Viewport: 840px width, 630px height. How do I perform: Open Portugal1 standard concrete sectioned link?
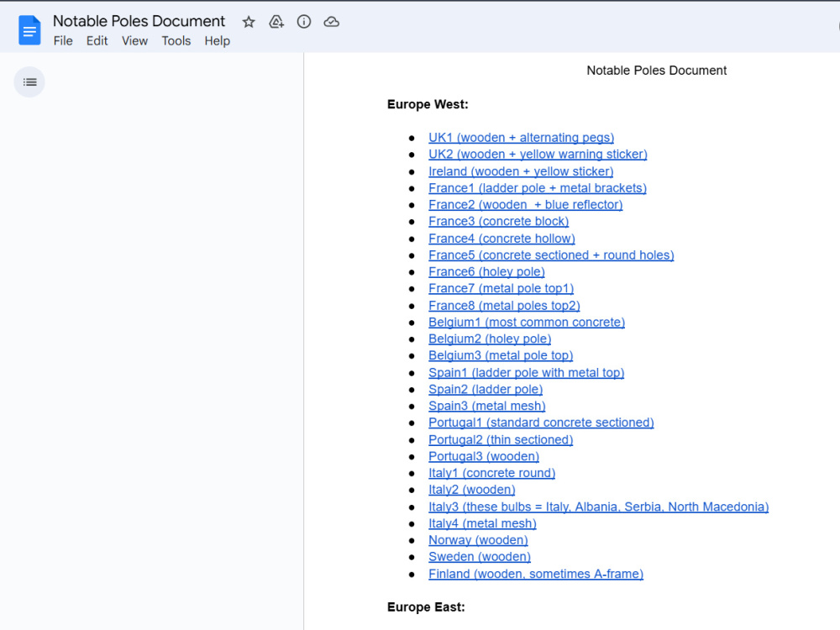coord(541,423)
